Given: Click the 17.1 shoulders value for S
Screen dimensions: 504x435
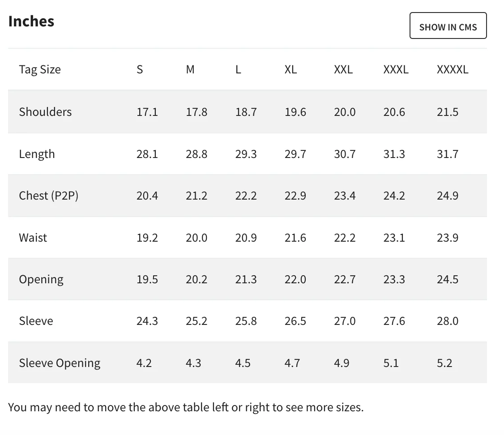Looking at the screenshot, I should pos(147,111).
